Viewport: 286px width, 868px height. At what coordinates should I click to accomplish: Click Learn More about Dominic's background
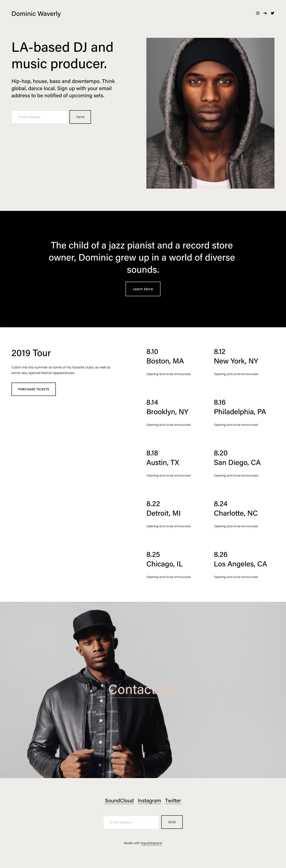coord(143,289)
